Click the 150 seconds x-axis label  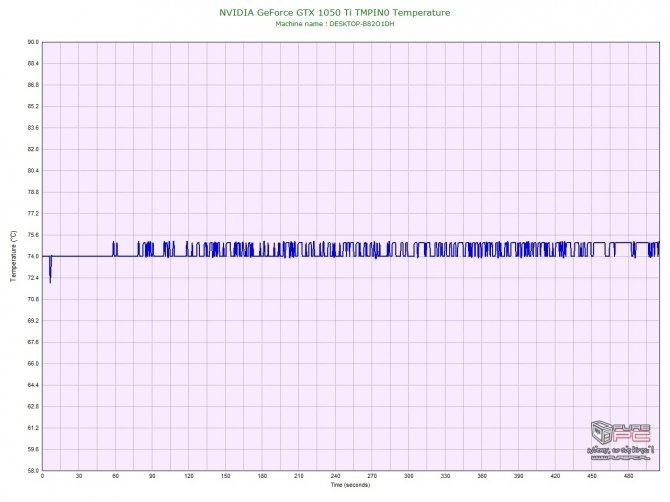click(226, 476)
